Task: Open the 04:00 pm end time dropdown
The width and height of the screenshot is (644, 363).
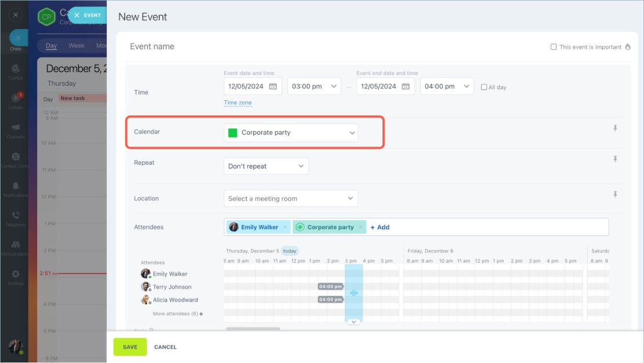Action: tap(447, 86)
